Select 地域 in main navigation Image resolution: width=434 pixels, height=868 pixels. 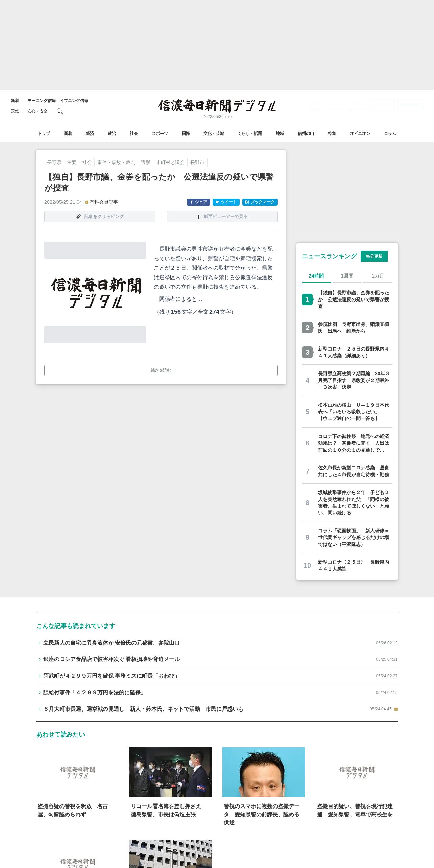(x=280, y=134)
